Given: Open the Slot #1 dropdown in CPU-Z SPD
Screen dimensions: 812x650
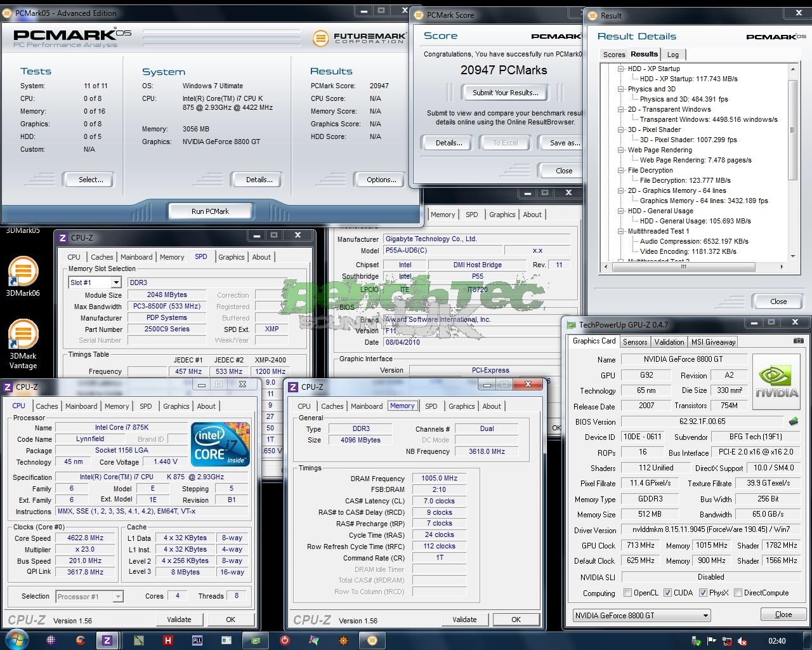Looking at the screenshot, I should coord(94,282).
